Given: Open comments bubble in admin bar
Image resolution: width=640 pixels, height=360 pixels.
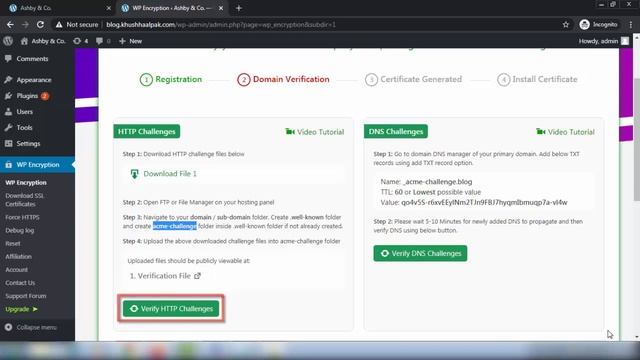Looking at the screenshot, I should pyautogui.click(x=103, y=41).
